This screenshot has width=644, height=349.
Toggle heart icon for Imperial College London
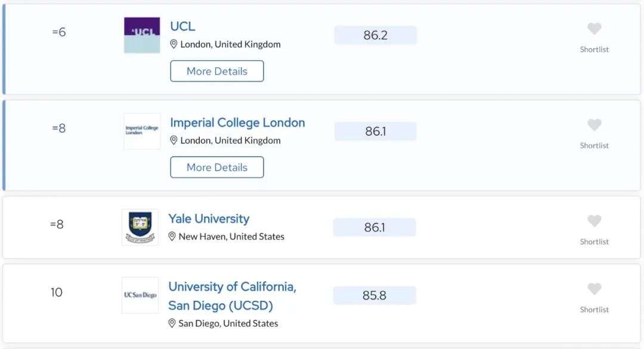click(594, 124)
